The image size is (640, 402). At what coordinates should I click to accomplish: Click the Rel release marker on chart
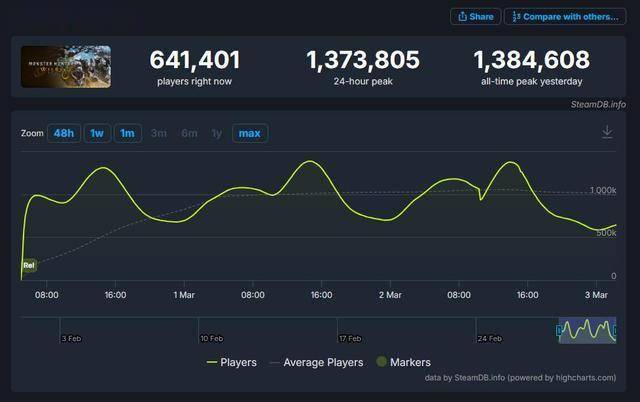[29, 265]
